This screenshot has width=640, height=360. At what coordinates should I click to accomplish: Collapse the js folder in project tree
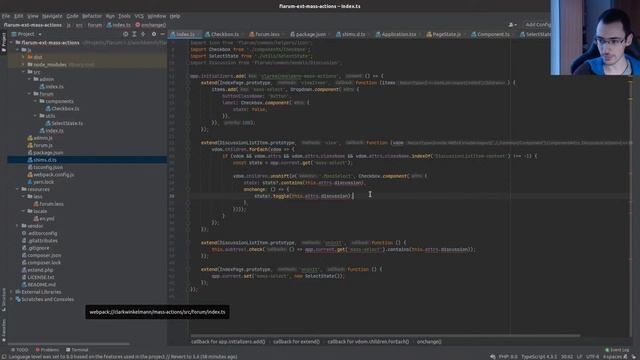tap(18, 50)
